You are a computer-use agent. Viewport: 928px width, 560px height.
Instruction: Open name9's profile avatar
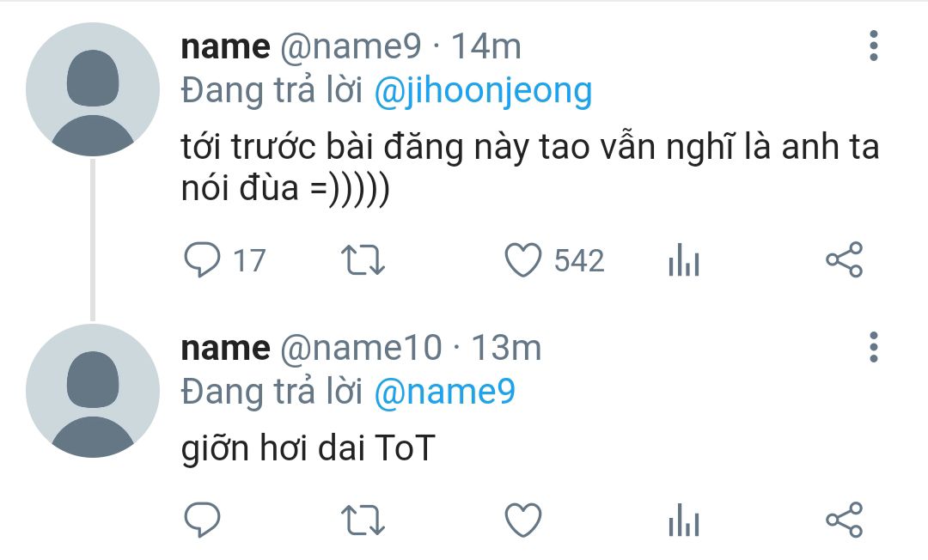click(x=93, y=89)
